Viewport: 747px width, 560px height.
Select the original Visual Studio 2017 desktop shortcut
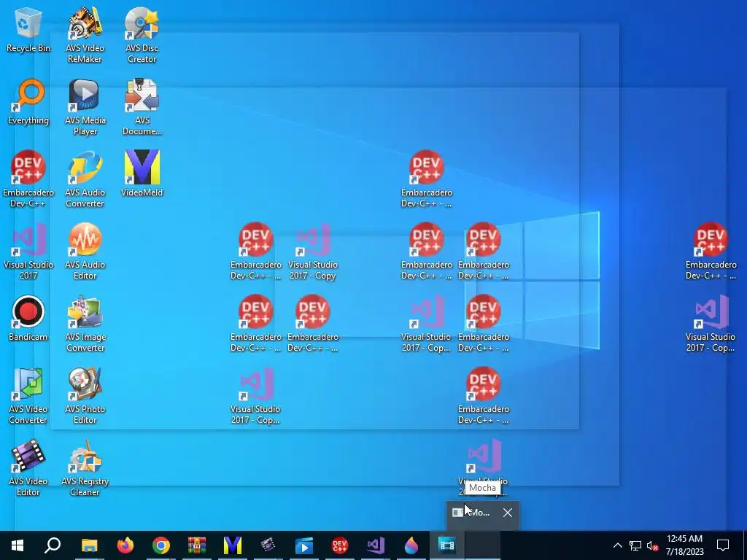pyautogui.click(x=28, y=252)
